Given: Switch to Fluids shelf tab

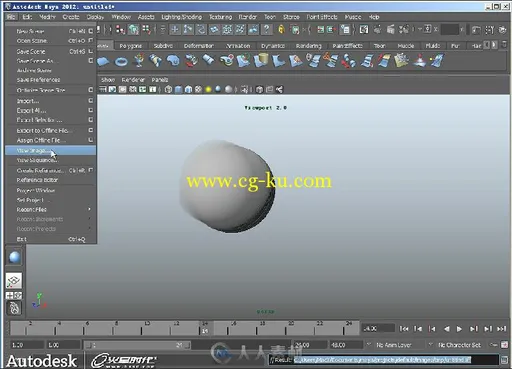Looking at the screenshot, I should tap(433, 46).
